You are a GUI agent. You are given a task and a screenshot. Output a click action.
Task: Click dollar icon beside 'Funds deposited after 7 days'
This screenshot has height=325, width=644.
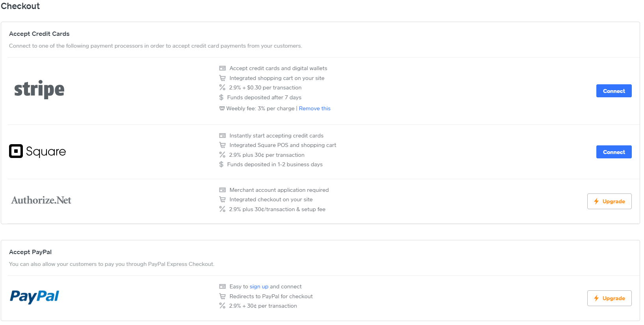(x=221, y=97)
